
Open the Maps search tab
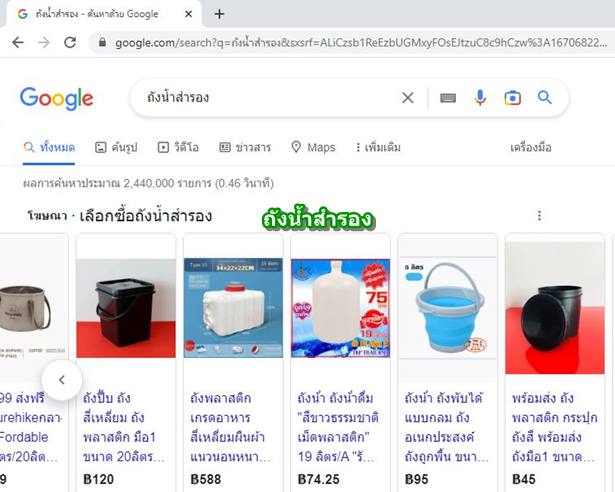[x=313, y=148]
